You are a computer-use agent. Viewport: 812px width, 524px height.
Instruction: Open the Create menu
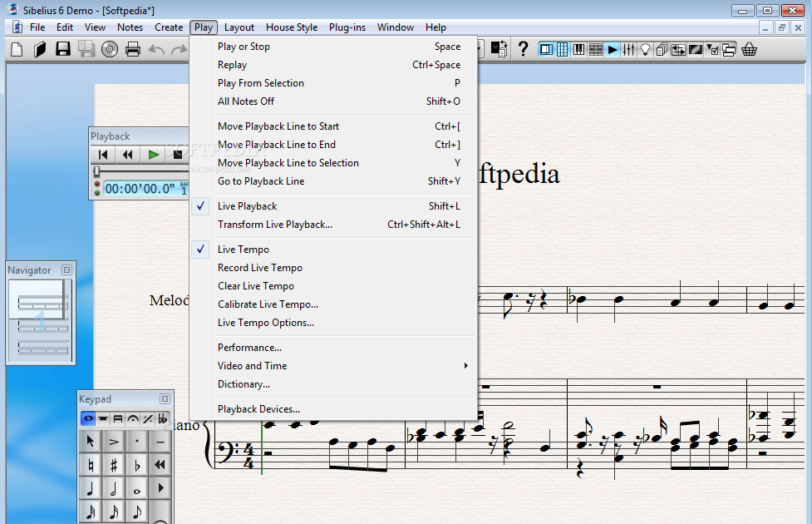[169, 27]
